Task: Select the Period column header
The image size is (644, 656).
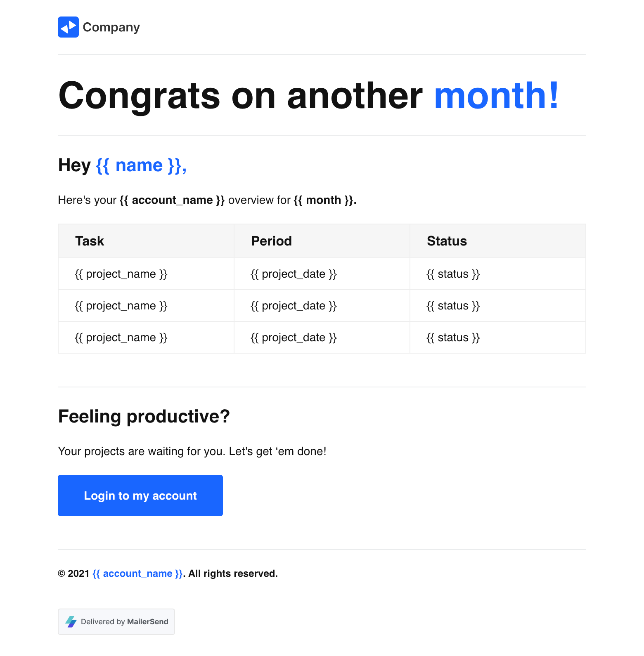Action: coord(271,241)
